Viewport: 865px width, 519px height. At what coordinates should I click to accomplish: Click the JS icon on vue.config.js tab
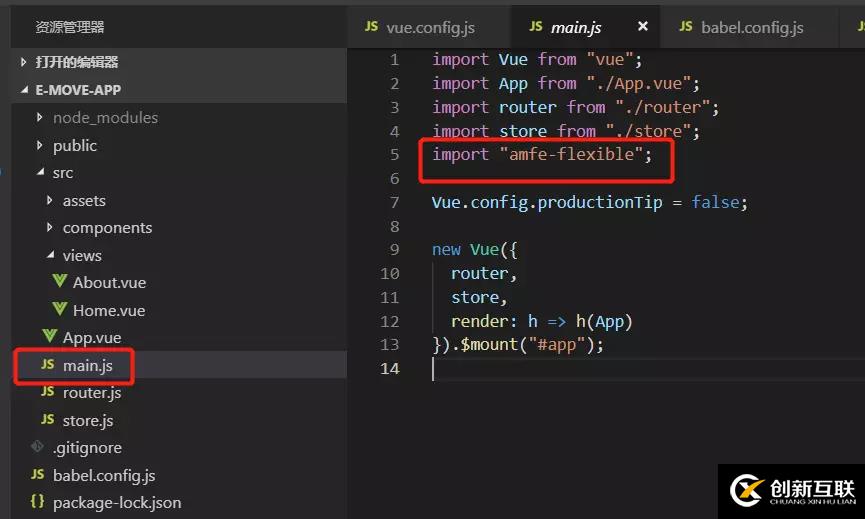pos(372,26)
